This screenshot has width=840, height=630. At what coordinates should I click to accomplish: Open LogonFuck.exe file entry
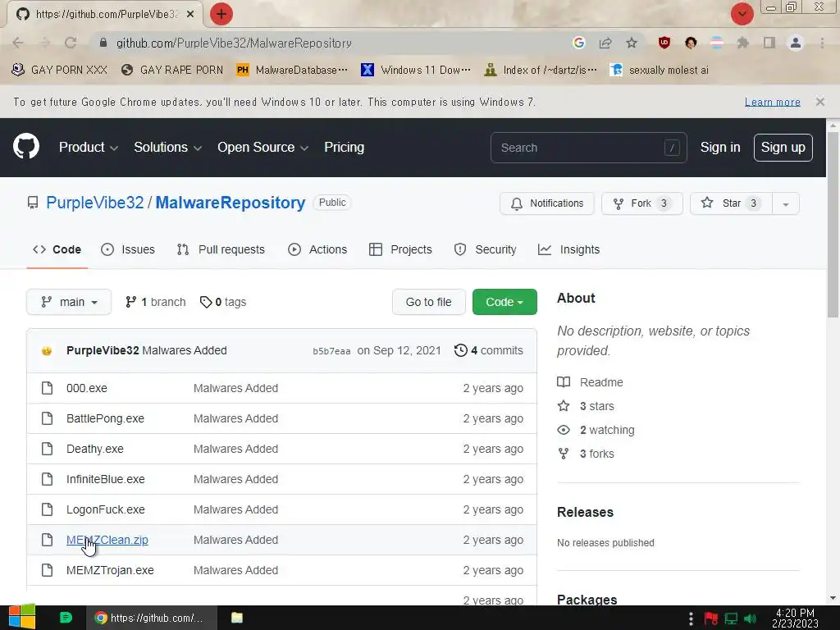tap(106, 509)
